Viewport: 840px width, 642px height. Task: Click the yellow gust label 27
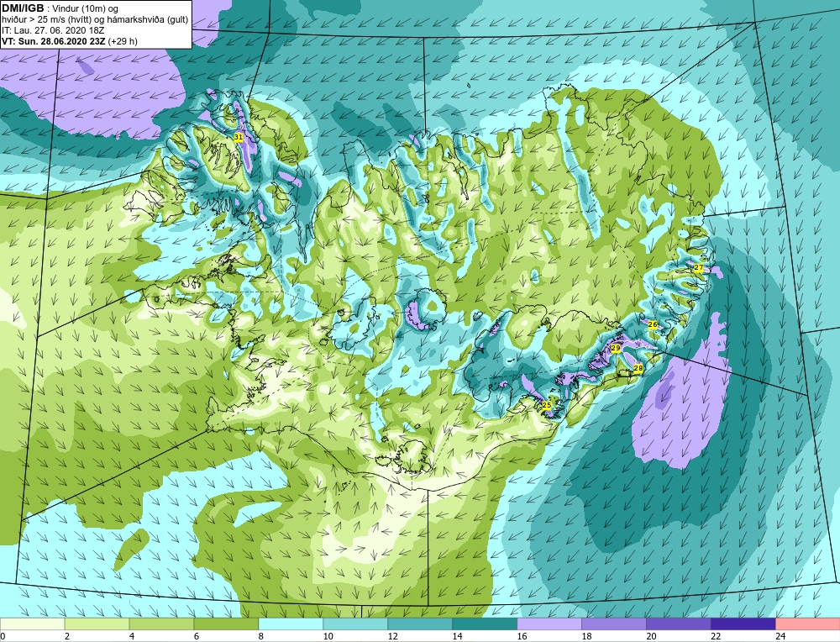[699, 267]
